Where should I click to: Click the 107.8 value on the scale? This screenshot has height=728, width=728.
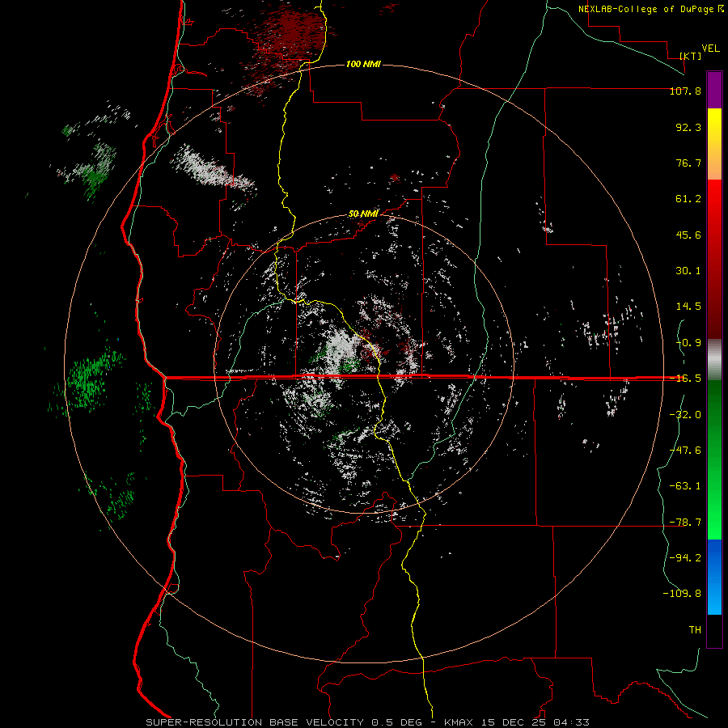(685, 91)
